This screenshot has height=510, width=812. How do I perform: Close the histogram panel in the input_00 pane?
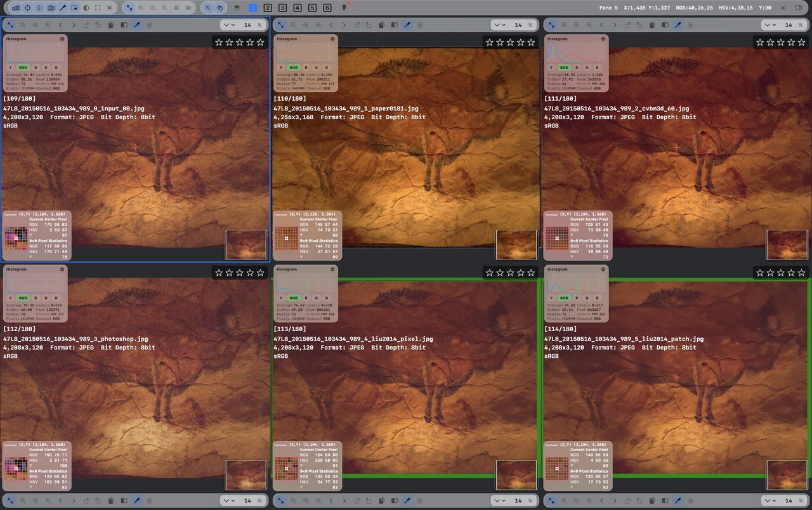[62, 39]
